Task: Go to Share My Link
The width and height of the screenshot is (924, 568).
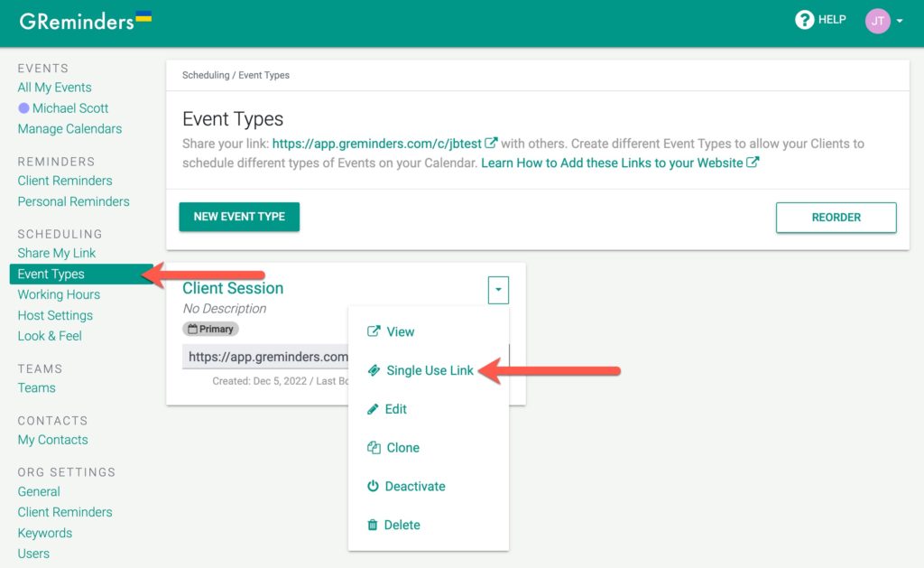Action: pos(57,253)
